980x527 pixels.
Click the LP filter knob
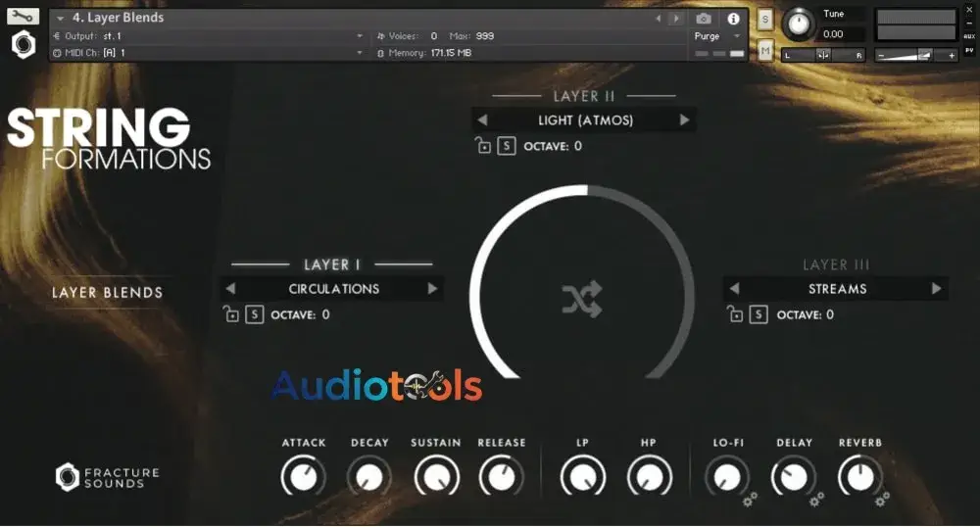click(582, 477)
